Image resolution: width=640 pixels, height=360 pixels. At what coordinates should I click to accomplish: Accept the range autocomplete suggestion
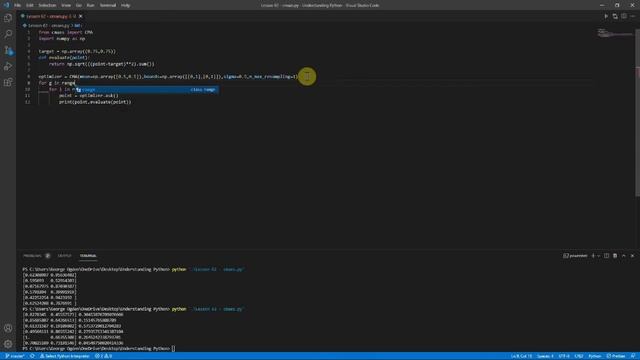pyautogui.click(x=147, y=89)
